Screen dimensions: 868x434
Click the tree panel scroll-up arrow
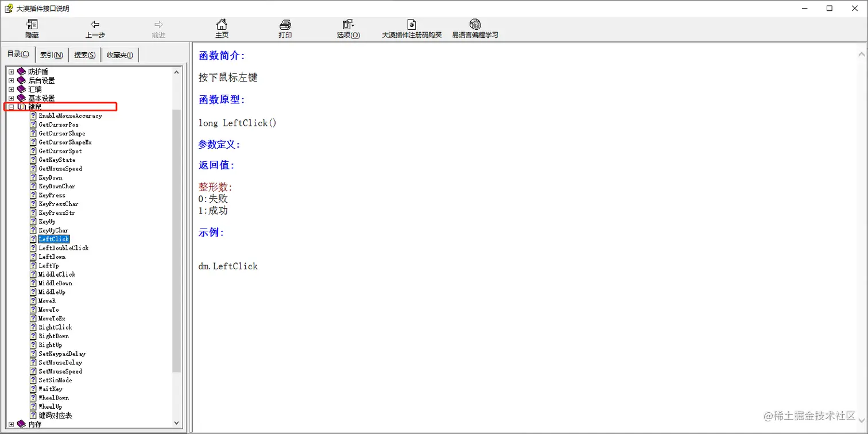point(177,72)
